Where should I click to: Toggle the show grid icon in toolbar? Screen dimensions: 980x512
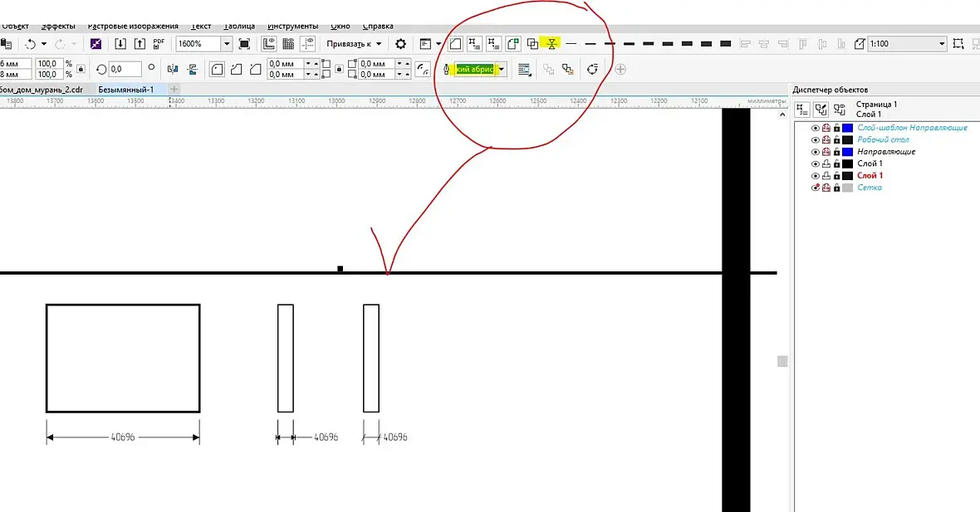click(x=288, y=44)
